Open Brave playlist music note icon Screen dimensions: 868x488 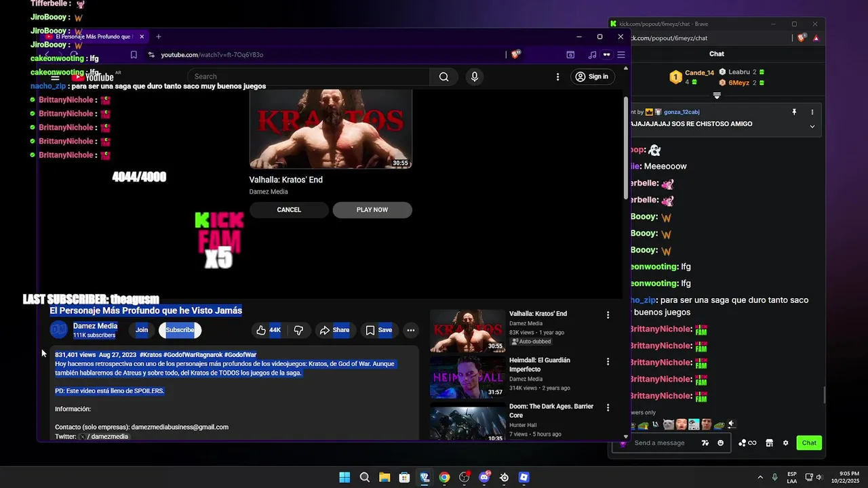[592, 55]
